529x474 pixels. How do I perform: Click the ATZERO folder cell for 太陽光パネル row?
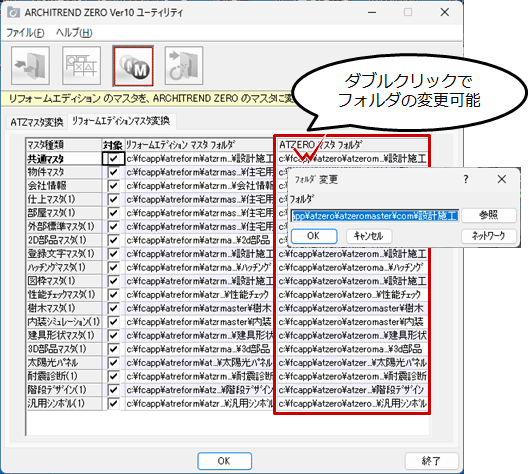coord(353,363)
